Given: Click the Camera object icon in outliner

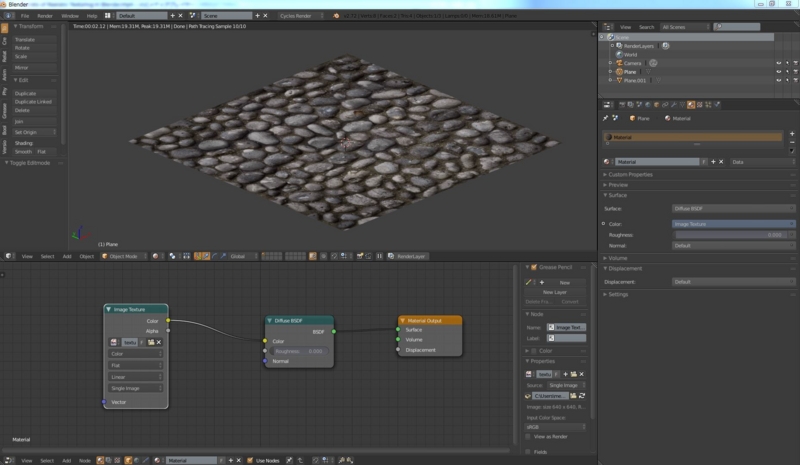Looking at the screenshot, I should coord(619,63).
